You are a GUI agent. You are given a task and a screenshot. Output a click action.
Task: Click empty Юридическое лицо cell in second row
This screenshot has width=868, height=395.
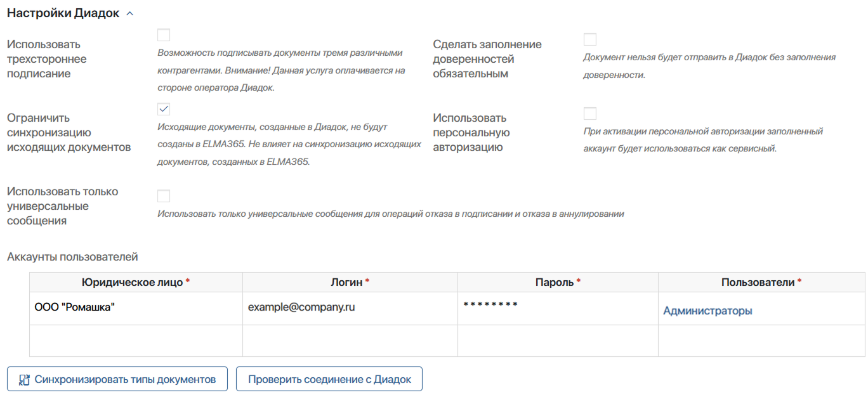coord(136,341)
